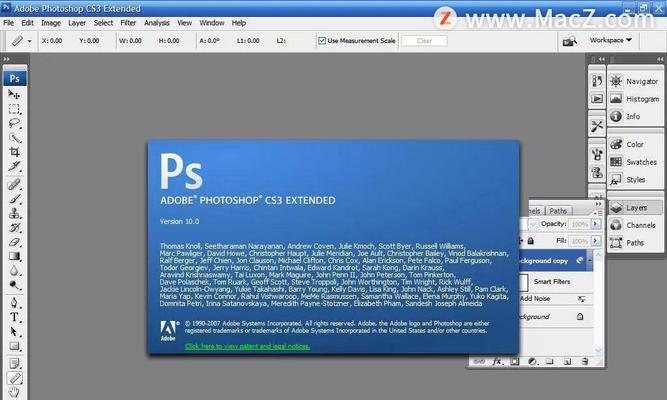The height and width of the screenshot is (400, 667).
Task: Open the Brushes panel icon
Action: (x=597, y=154)
